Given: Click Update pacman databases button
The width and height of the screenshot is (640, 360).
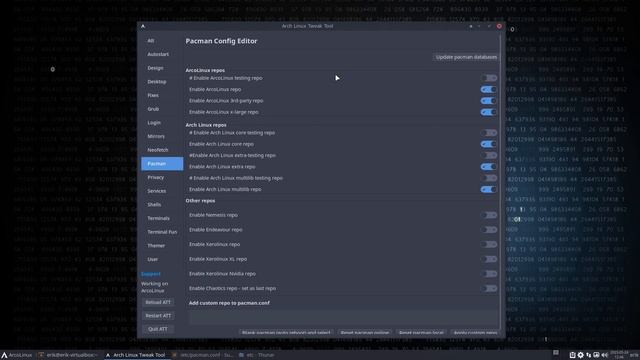Looking at the screenshot, I should tap(466, 57).
